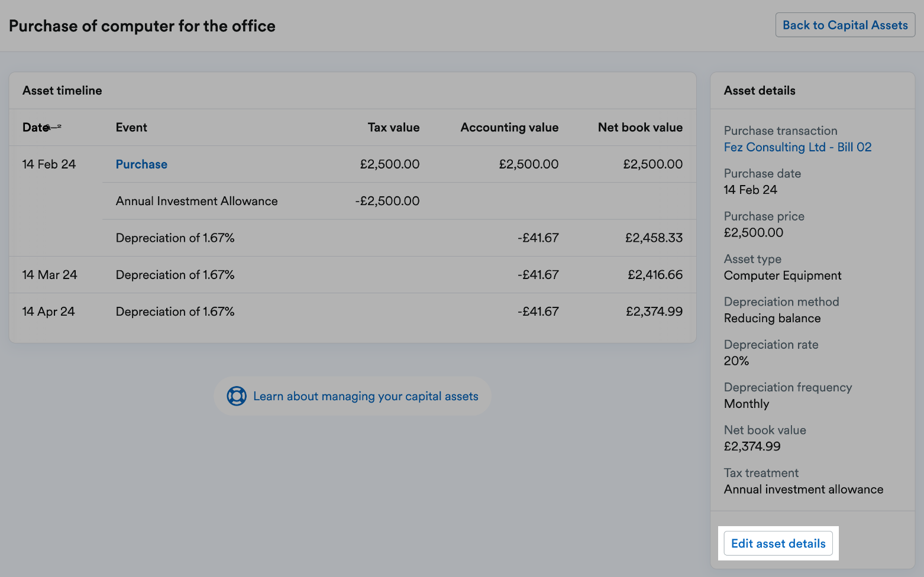Image resolution: width=924 pixels, height=577 pixels.
Task: Click the Tax value column header
Action: 393,127
